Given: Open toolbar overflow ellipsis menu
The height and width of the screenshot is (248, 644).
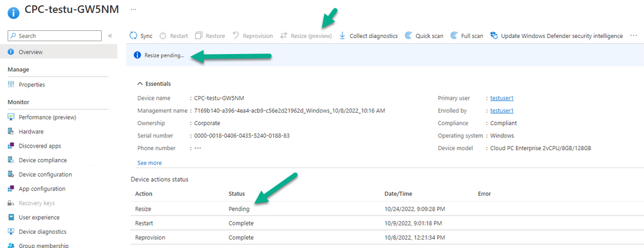Looking at the screenshot, I should (x=633, y=35).
